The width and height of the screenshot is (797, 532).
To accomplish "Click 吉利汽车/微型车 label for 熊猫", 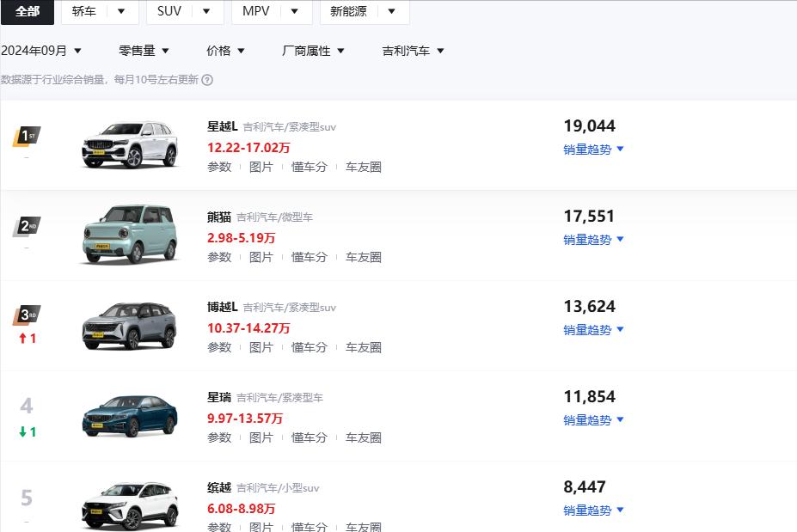I will (274, 217).
